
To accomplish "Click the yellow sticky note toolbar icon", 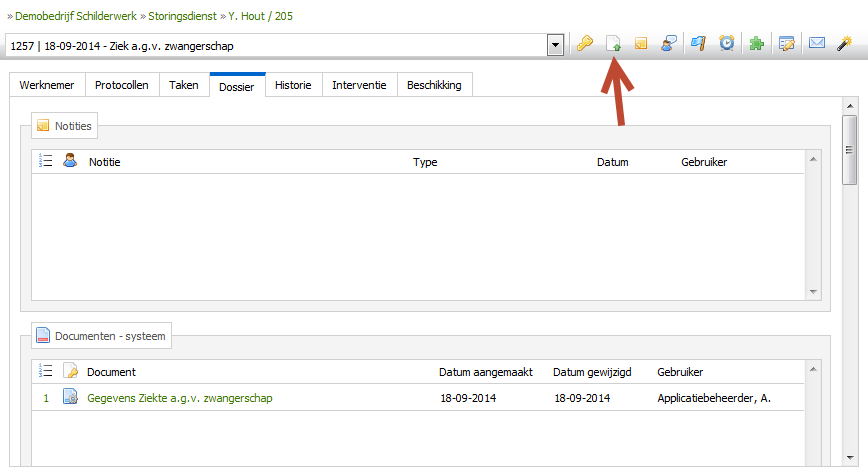I will click(642, 44).
